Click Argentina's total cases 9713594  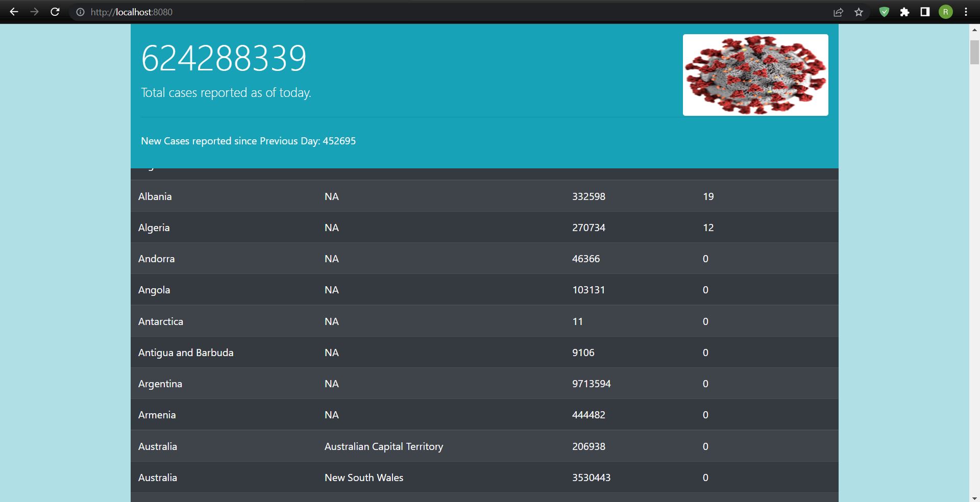592,384
